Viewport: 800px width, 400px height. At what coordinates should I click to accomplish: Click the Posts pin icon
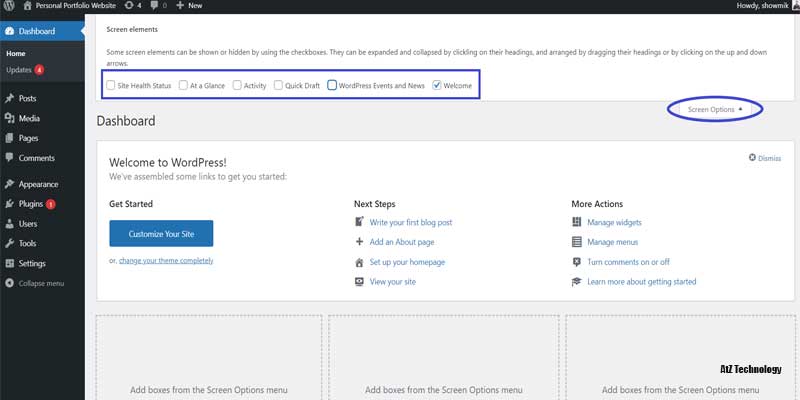pos(9,98)
